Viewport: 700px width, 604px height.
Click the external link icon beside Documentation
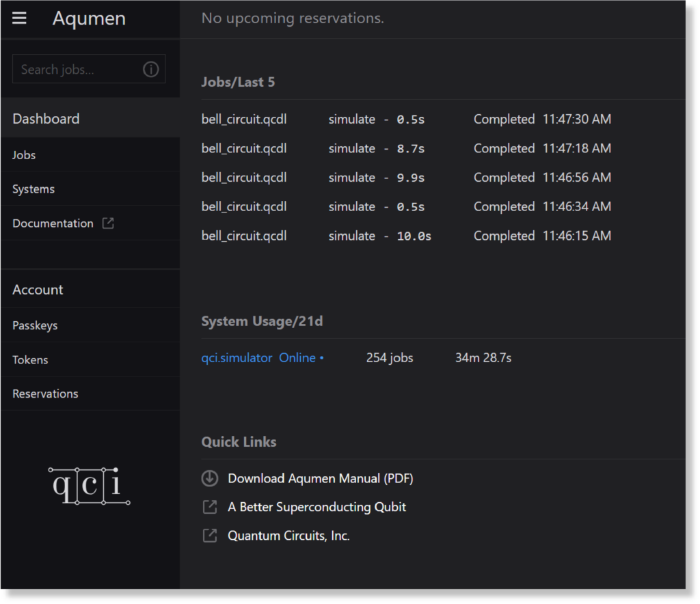click(x=108, y=223)
